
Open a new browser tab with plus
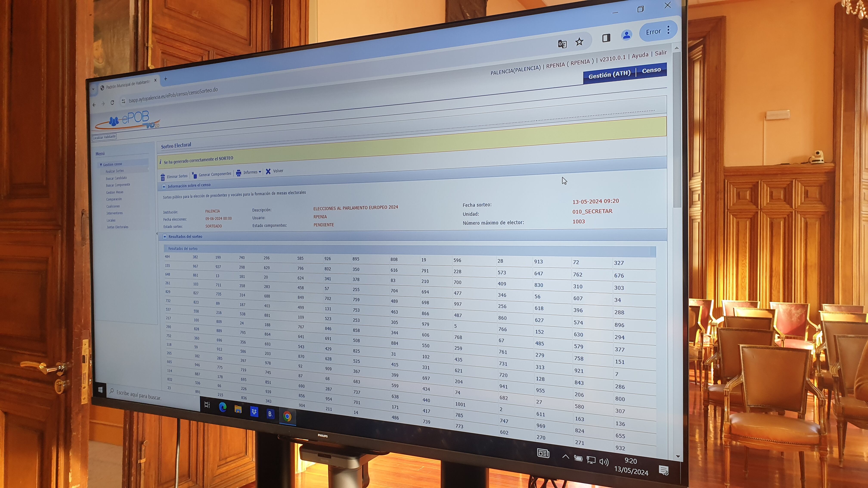click(166, 79)
